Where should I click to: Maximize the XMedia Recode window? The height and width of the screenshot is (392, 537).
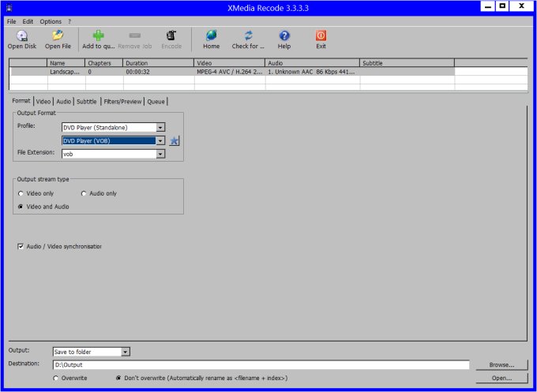[502, 6]
